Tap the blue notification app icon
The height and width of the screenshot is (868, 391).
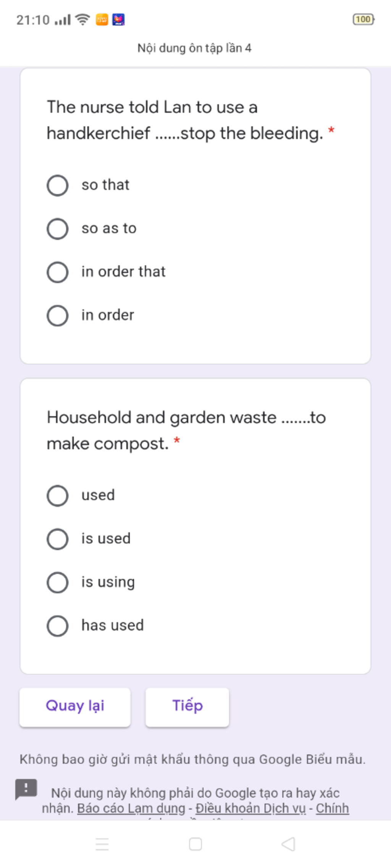118,19
